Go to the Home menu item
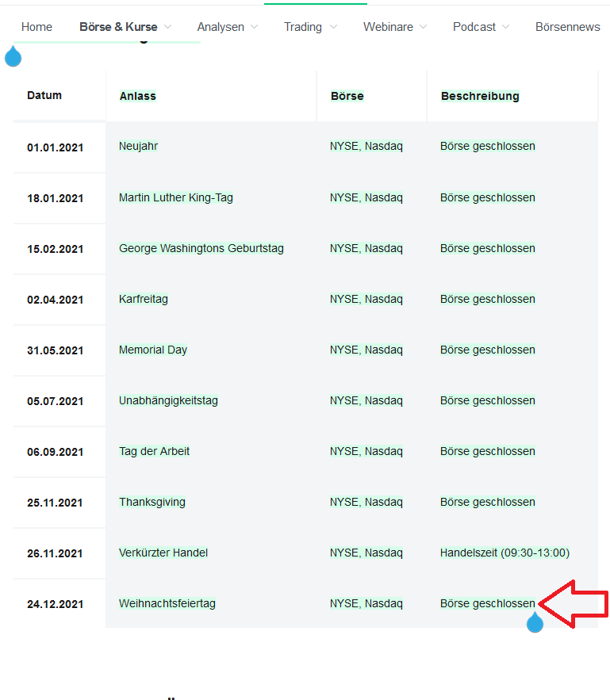The width and height of the screenshot is (610, 700). [36, 27]
